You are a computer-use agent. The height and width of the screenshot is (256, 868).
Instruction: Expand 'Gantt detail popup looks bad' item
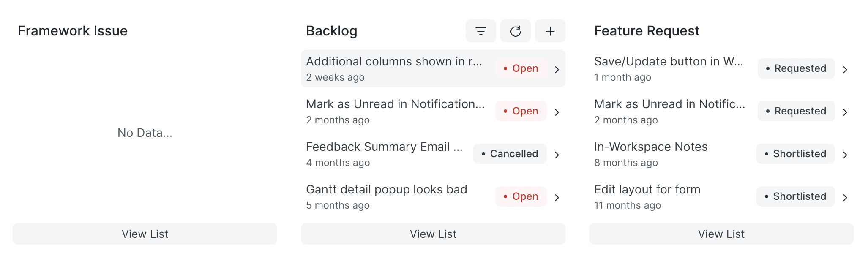point(557,197)
